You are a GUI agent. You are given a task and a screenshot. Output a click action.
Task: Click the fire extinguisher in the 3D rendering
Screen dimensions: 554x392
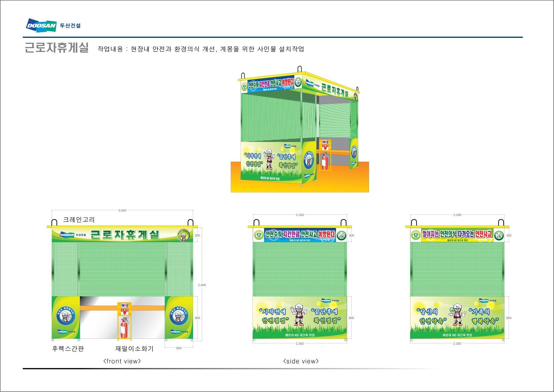325,160
